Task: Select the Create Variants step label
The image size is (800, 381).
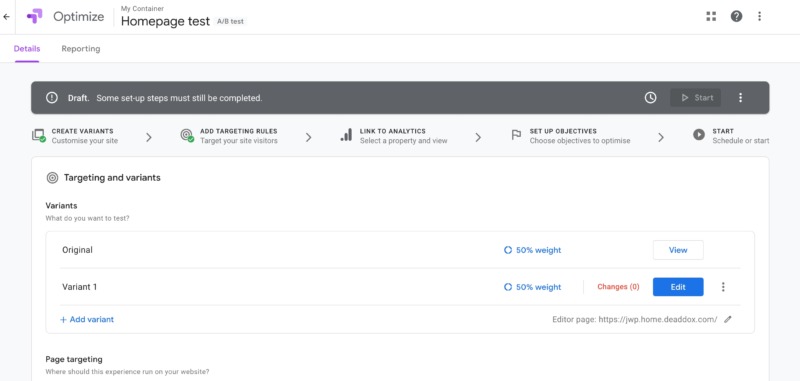Action: [83, 131]
